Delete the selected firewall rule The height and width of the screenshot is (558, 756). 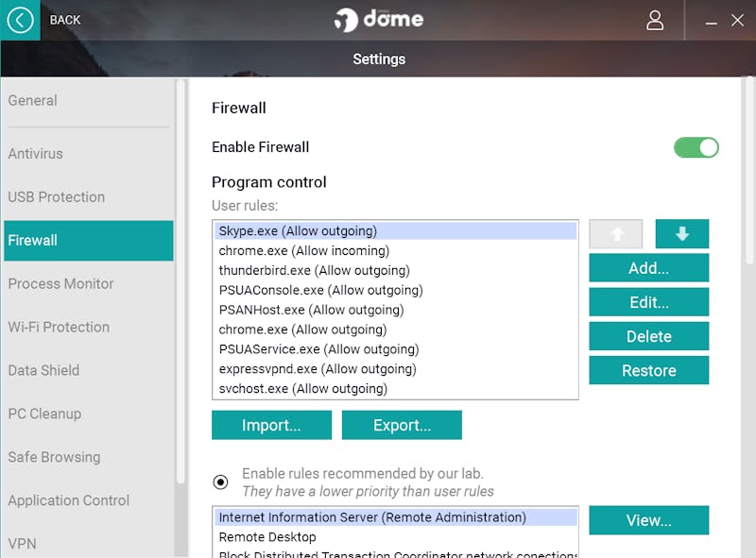649,336
